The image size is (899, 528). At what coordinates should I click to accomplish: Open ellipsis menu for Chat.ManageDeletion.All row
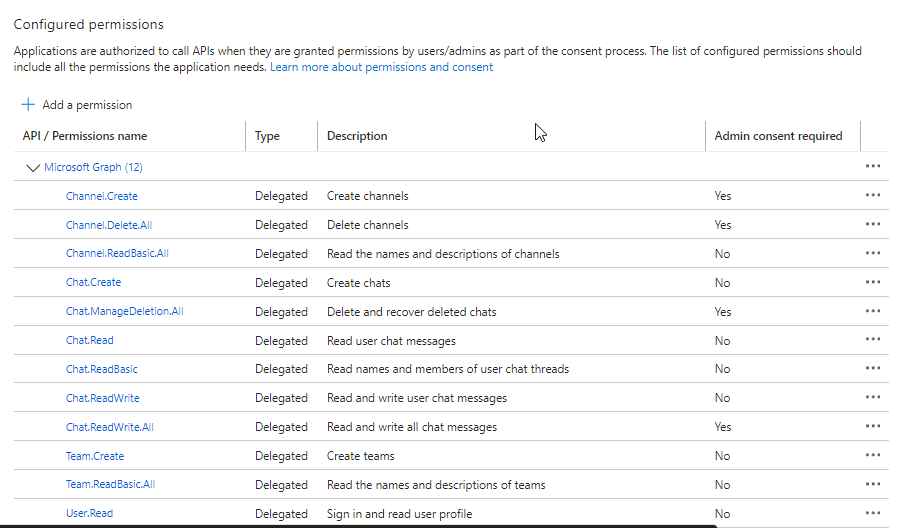pos(873,311)
